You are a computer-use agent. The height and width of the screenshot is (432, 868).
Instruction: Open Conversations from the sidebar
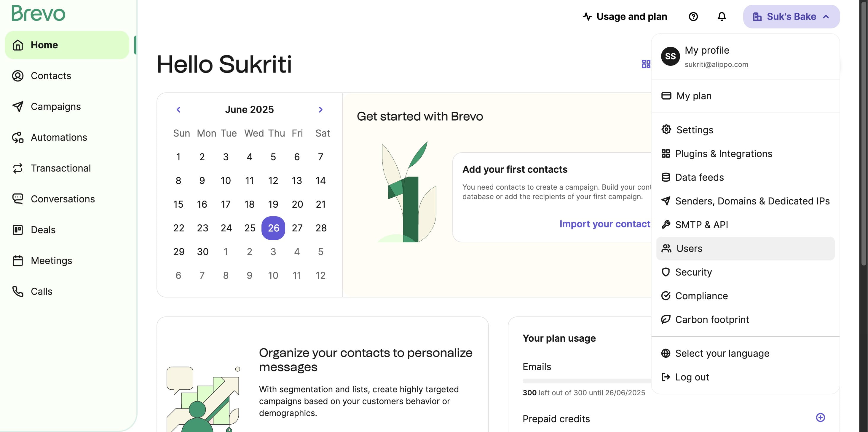63,199
